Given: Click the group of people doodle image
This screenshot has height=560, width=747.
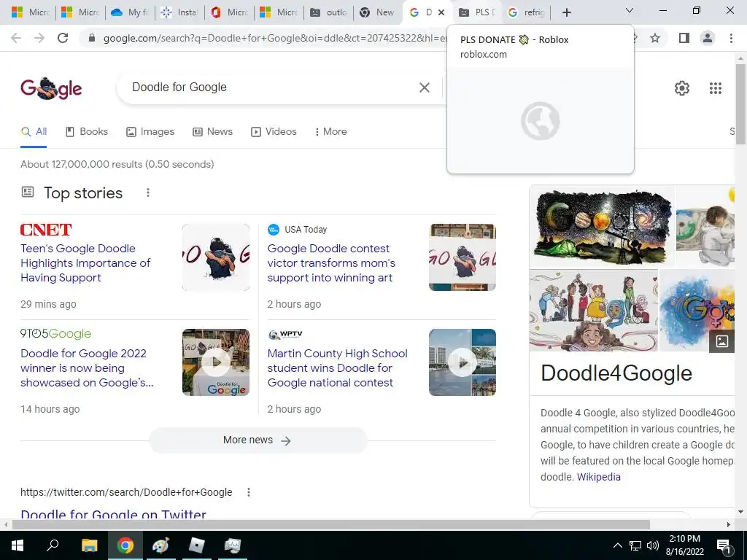Looking at the screenshot, I should coord(594,311).
